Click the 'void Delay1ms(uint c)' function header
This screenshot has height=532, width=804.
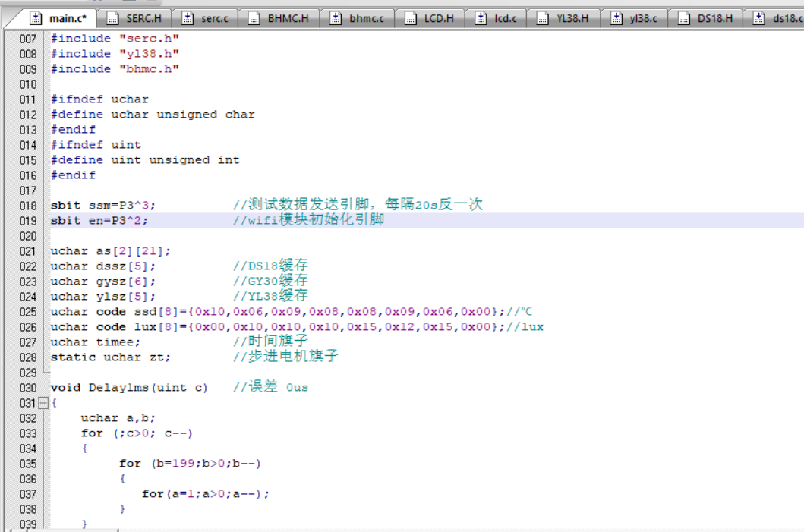[129, 388]
